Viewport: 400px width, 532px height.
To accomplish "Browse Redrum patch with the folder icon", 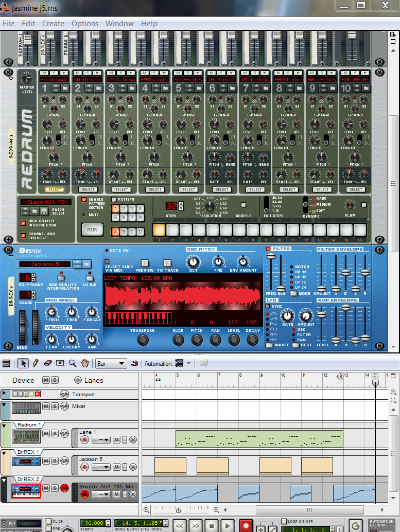I will coord(34,211).
